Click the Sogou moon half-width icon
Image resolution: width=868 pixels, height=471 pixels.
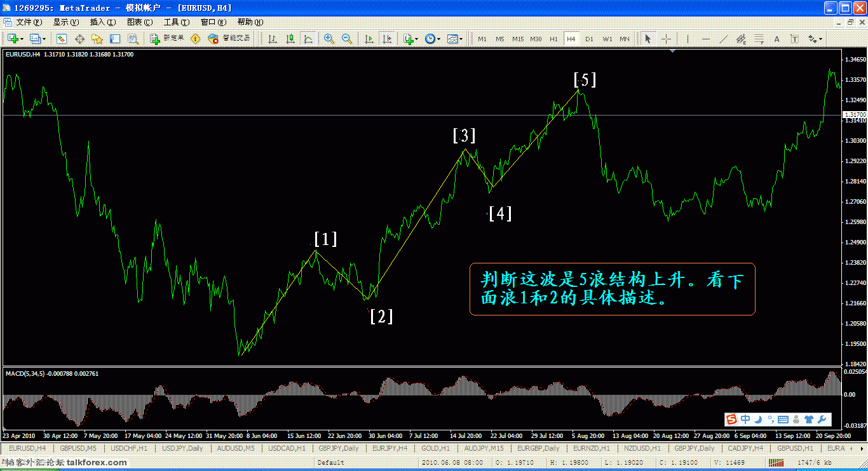point(758,419)
